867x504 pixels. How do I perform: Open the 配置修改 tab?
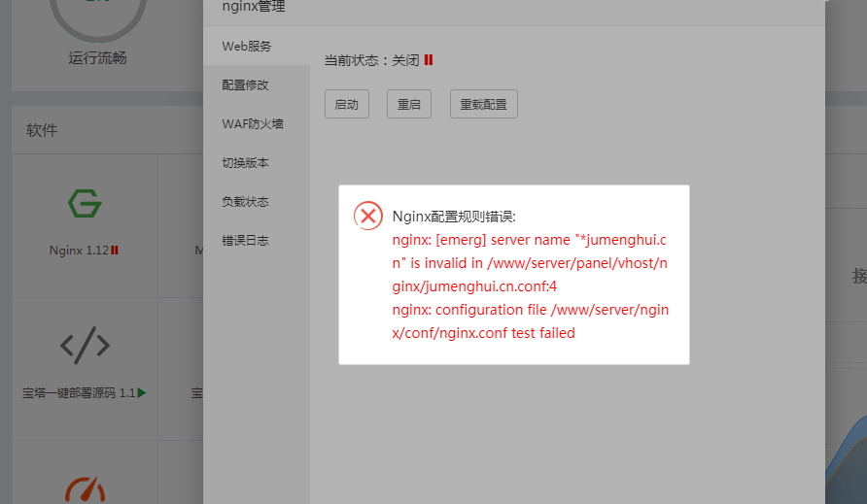tap(257, 85)
